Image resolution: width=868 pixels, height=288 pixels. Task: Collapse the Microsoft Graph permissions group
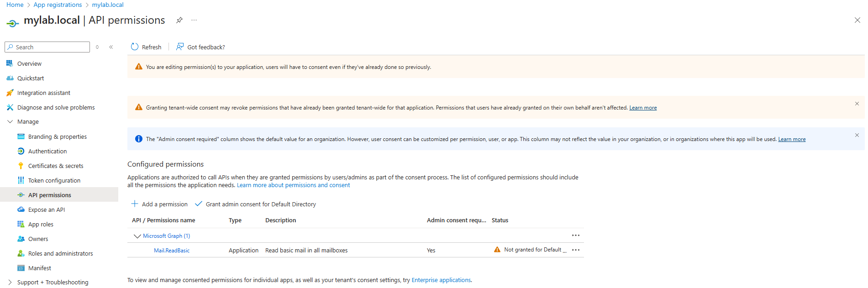[137, 236]
